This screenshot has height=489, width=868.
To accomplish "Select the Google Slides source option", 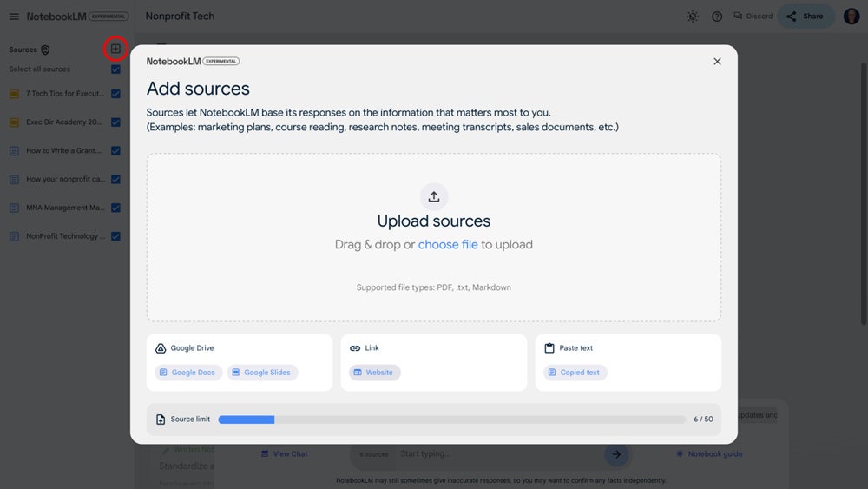I will 262,373.
